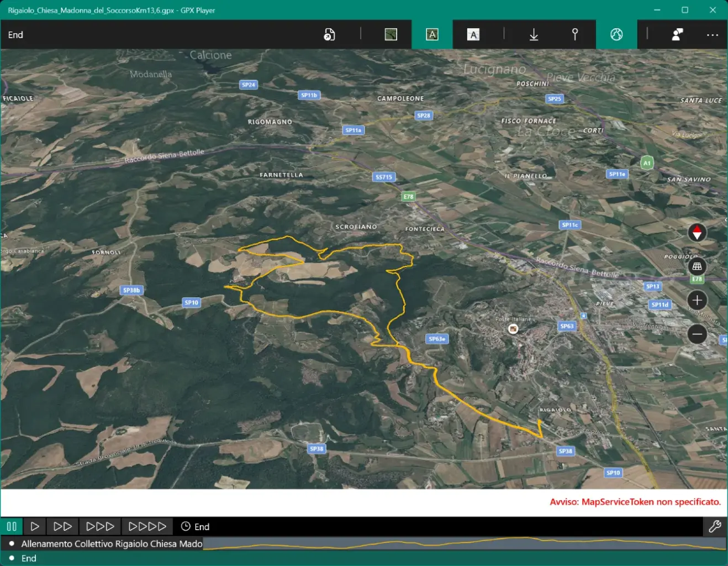Click the map tilt control button
Image resolution: width=728 pixels, height=566 pixels.
point(697,266)
